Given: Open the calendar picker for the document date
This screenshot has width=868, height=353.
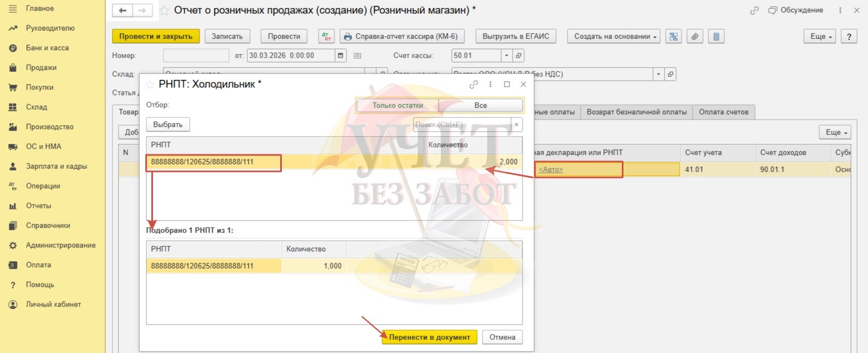Looking at the screenshot, I should coord(341,55).
